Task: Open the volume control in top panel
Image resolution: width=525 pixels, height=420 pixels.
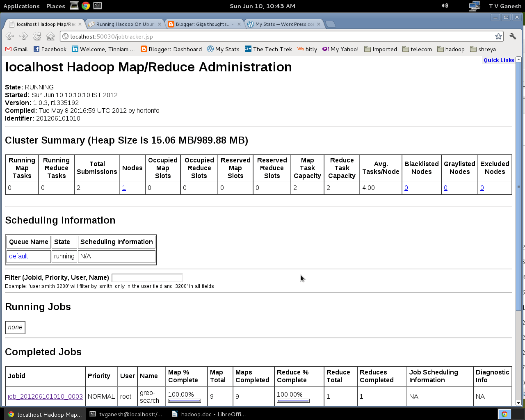Action: [x=445, y=6]
